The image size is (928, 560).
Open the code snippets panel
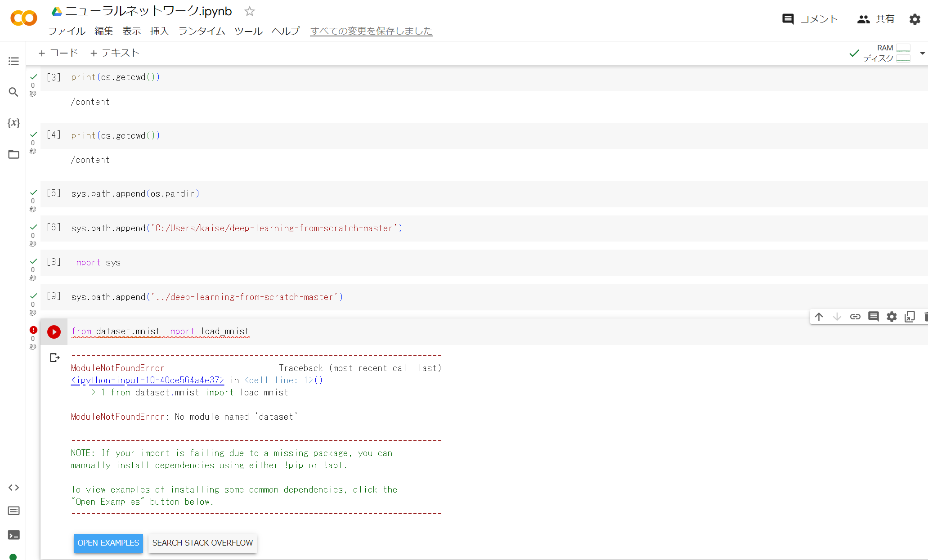pyautogui.click(x=13, y=487)
